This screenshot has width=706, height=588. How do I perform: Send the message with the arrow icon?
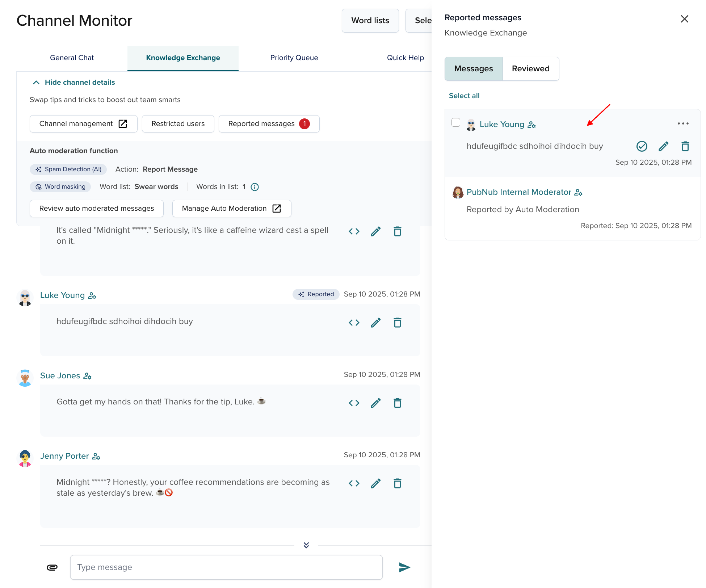(404, 567)
